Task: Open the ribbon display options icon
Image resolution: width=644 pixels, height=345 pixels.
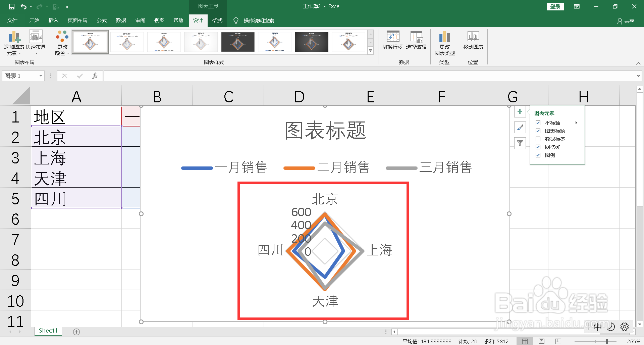Action: (577, 6)
